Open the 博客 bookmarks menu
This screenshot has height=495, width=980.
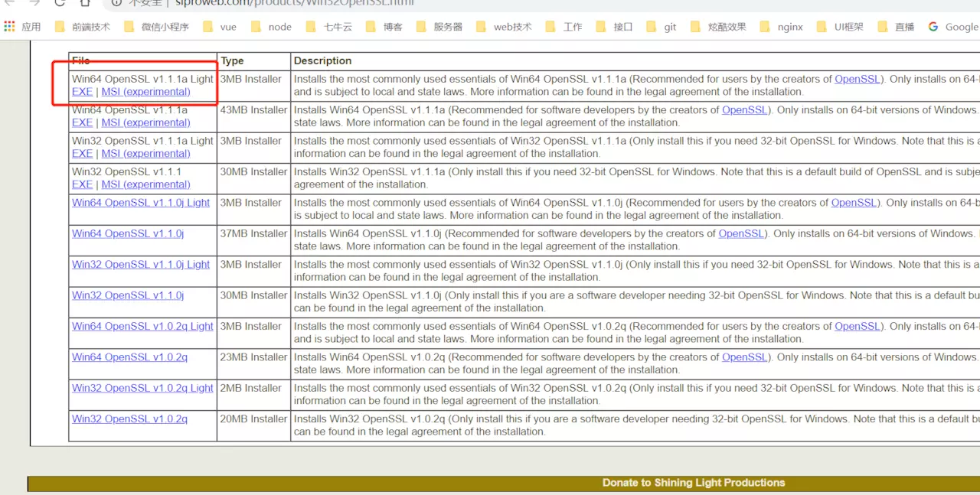point(393,26)
